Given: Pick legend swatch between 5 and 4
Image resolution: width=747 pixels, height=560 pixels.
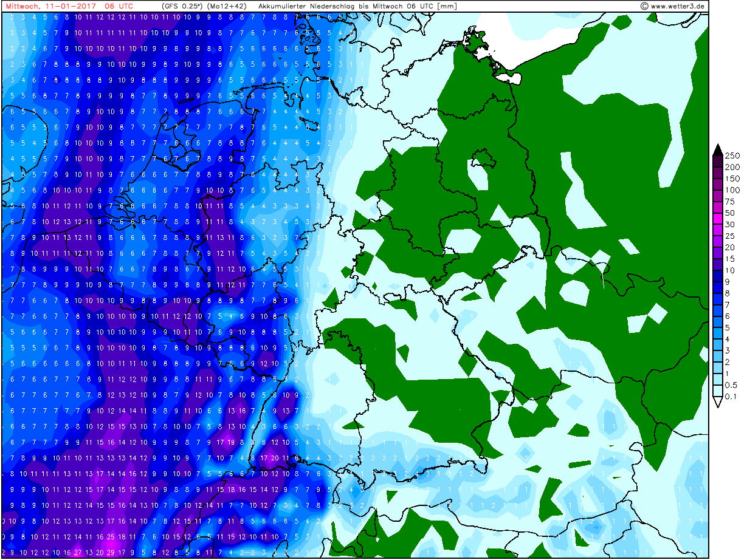Looking at the screenshot, I should click(717, 334).
